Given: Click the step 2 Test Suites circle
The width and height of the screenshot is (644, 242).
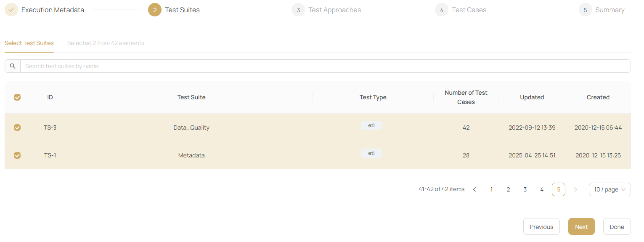Looking at the screenshot, I should (x=155, y=10).
